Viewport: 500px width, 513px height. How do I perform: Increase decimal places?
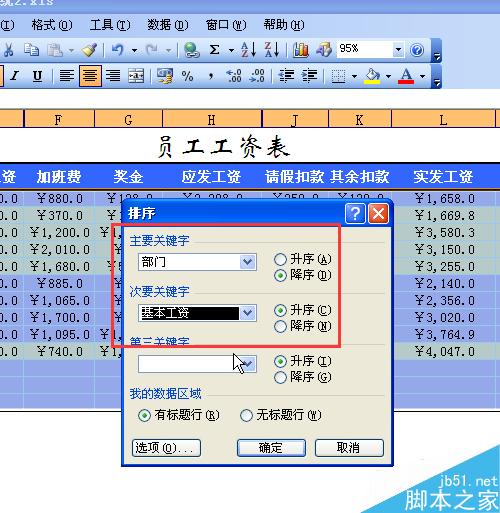(x=234, y=76)
